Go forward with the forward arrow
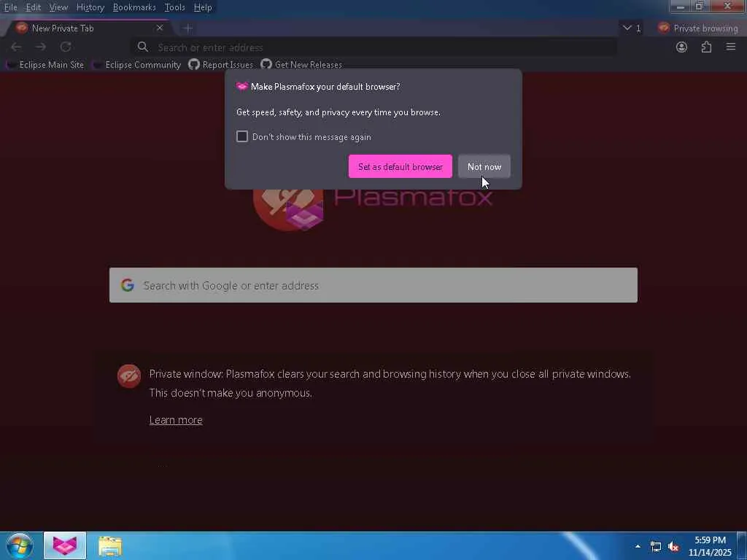 (41, 47)
